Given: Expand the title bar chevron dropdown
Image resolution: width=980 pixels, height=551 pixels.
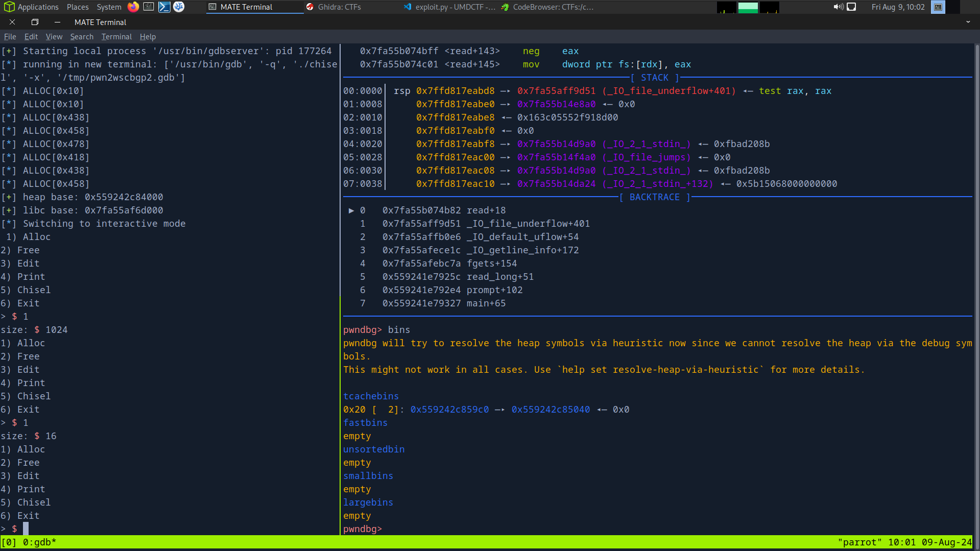Looking at the screenshot, I should pyautogui.click(x=968, y=22).
